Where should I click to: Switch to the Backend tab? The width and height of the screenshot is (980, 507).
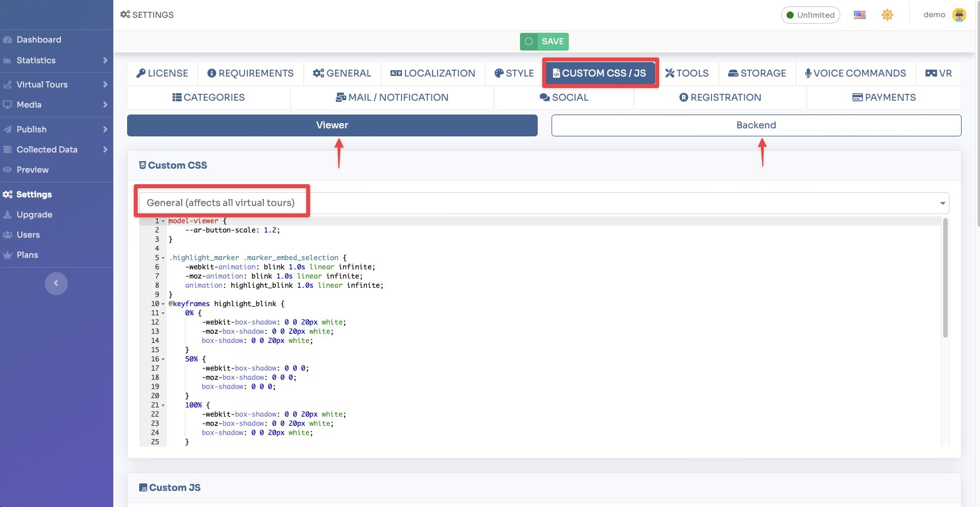click(756, 125)
